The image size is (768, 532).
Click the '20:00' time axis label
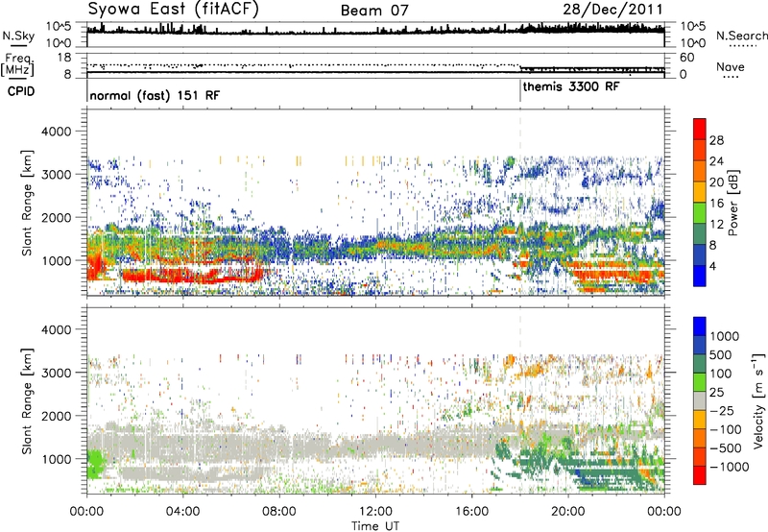coord(568,512)
